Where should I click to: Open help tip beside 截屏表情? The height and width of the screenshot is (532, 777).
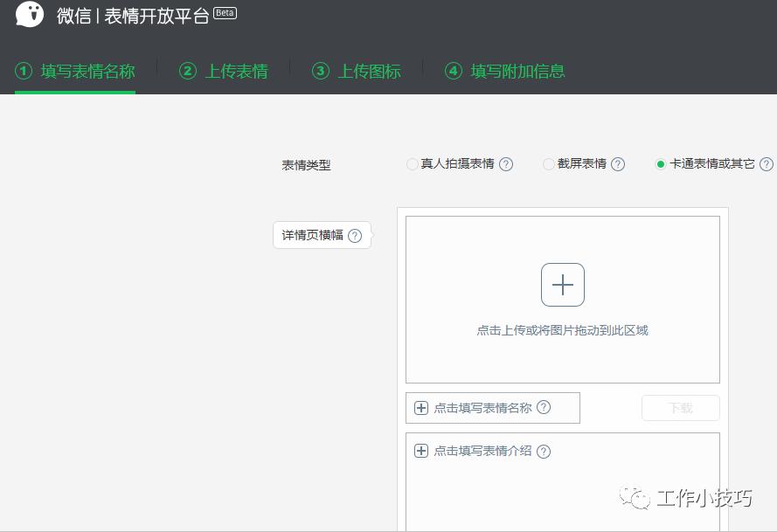pyautogui.click(x=618, y=163)
